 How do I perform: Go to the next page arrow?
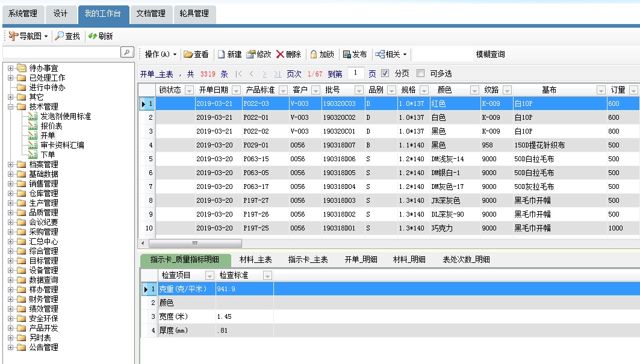click(x=264, y=73)
